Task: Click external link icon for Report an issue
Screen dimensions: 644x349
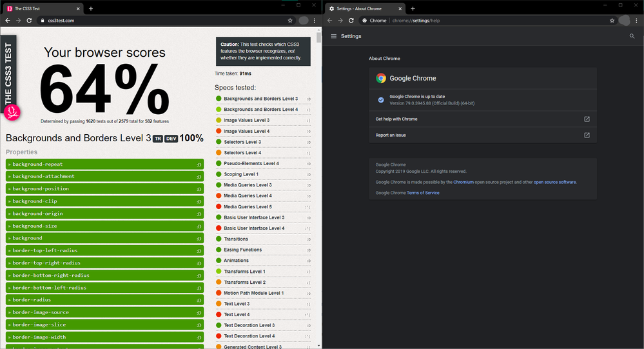Action: coord(587,135)
